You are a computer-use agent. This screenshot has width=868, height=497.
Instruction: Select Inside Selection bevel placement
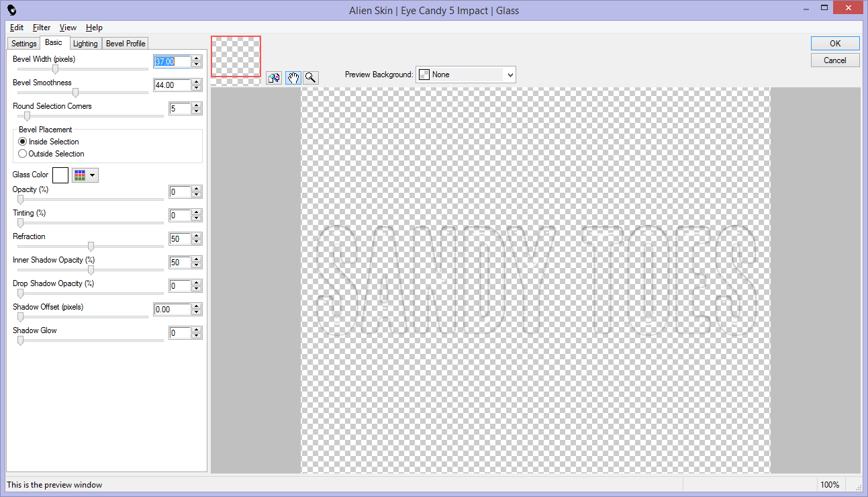[48, 142]
